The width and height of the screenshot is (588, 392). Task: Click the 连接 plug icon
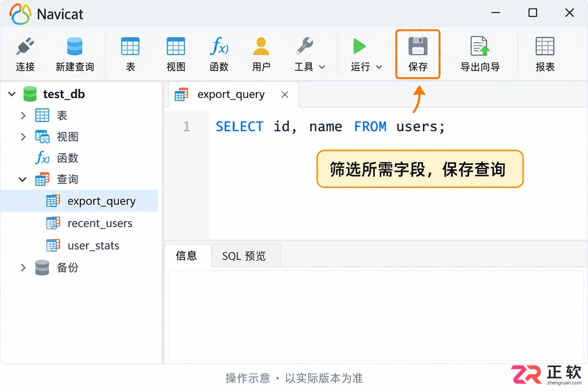point(25,46)
